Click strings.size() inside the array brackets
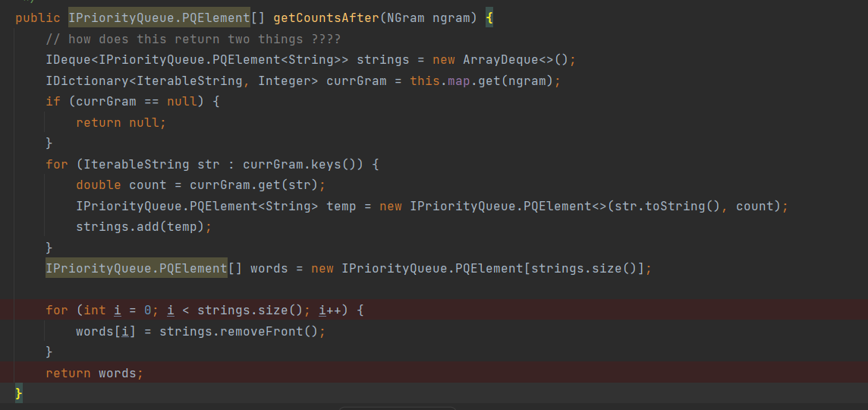 [584, 269]
